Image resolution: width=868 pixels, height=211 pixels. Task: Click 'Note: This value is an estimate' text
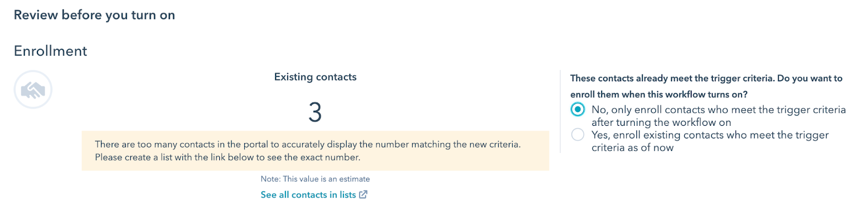coord(315,179)
